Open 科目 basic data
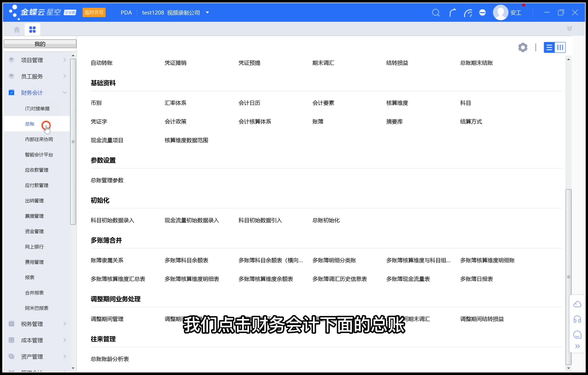588x375 pixels. (465, 103)
